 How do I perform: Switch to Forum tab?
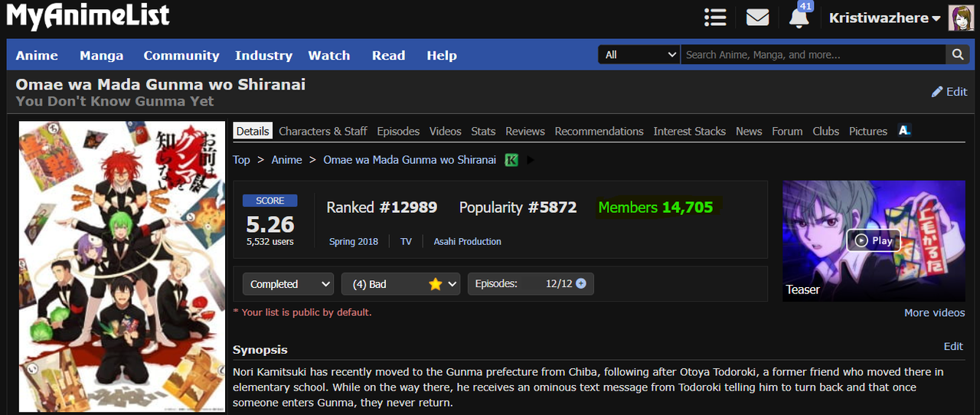pos(787,131)
